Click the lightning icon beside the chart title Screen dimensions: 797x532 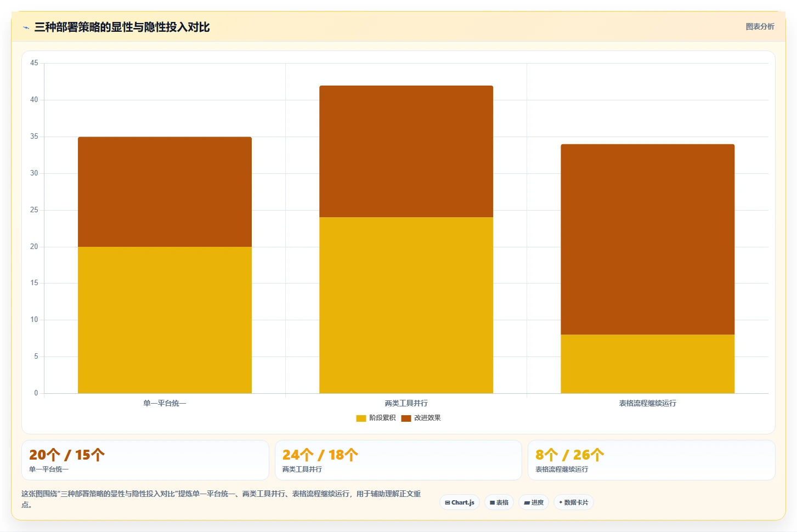tap(26, 27)
